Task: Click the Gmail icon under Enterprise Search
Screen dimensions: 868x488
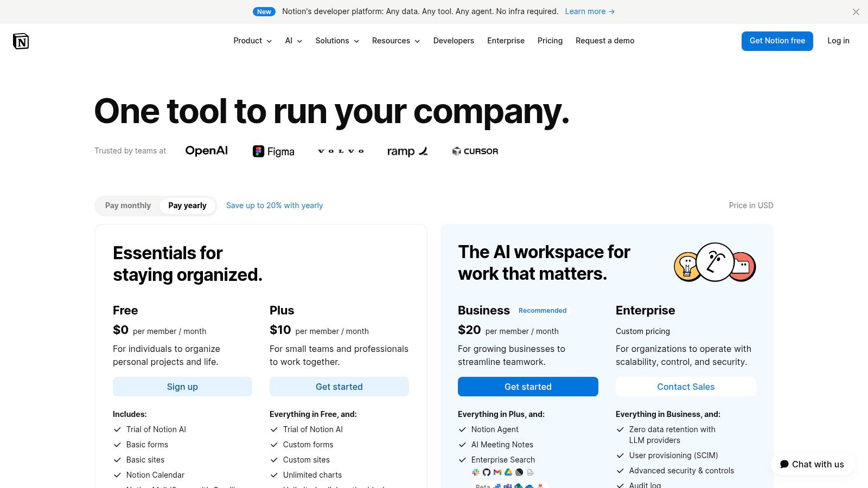Action: 497,472
